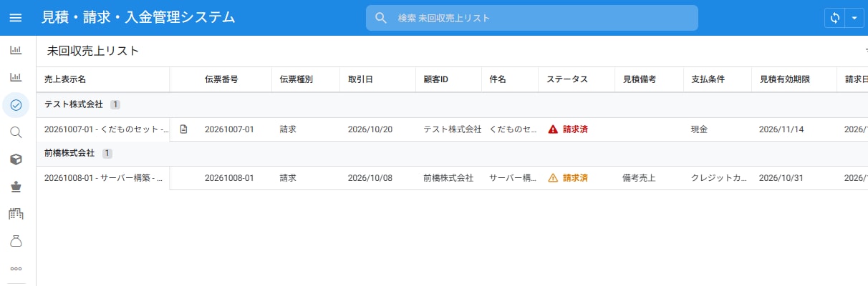Click red 請求済 status text
Screen dimensions: 868x286
click(575, 129)
